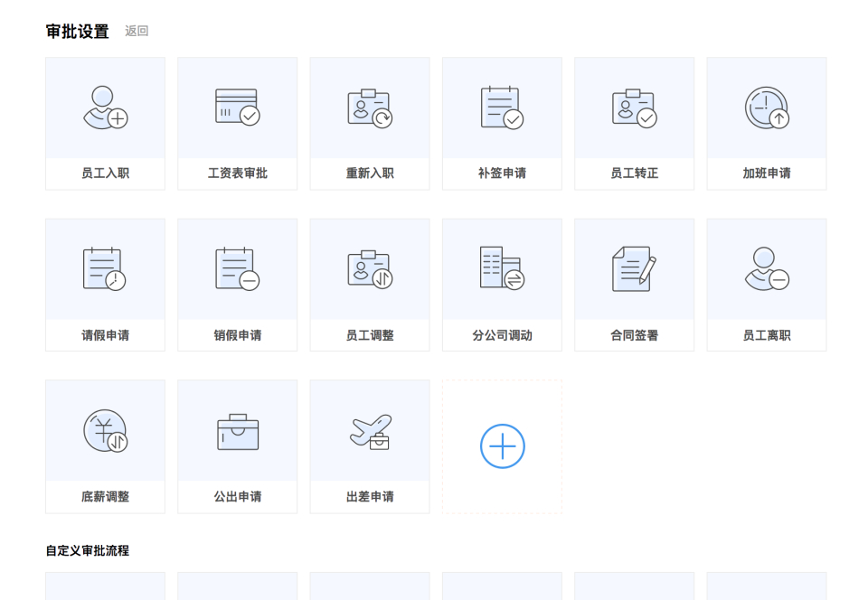Screen dimensions: 868x600
Task: Select the 员工调整 badge-swap icon
Action: [x=370, y=270]
